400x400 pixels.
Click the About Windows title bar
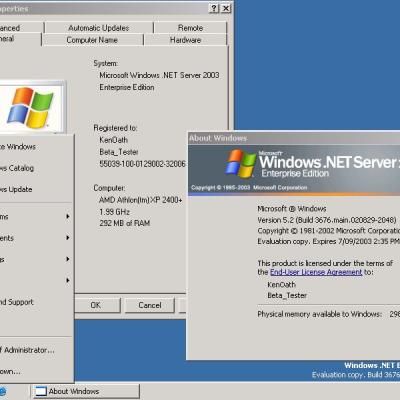(x=294, y=138)
